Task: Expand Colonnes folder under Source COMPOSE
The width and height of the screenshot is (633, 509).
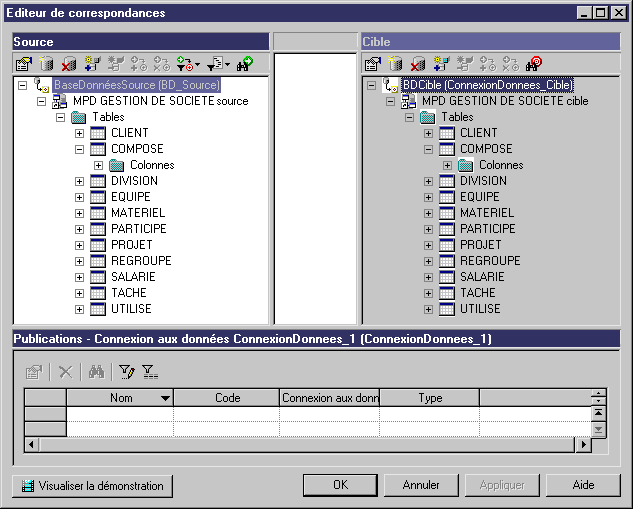Action: point(99,165)
